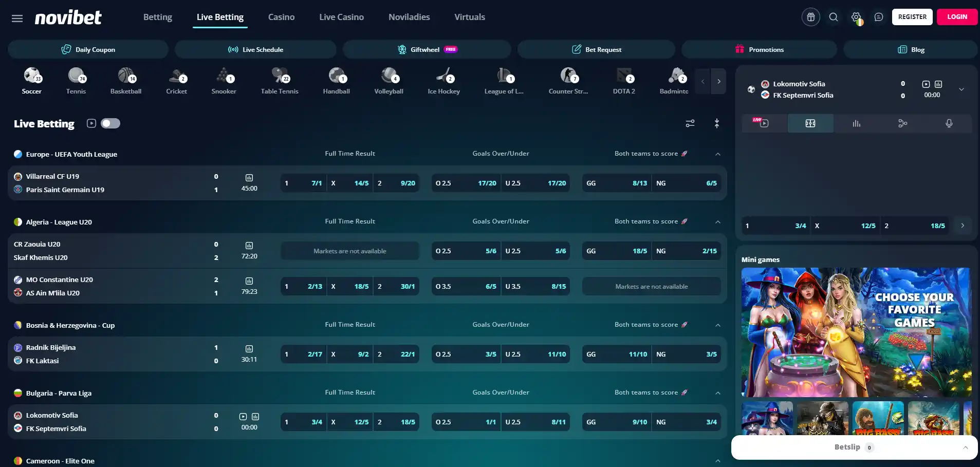This screenshot has width=980, height=467.
Task: Open the search magnifier icon
Action: tap(834, 17)
